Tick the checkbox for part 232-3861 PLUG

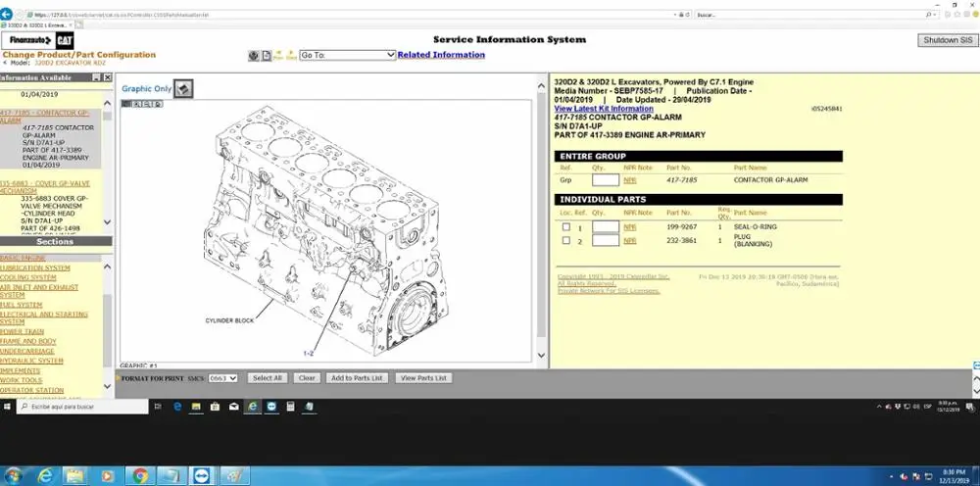pyautogui.click(x=566, y=240)
